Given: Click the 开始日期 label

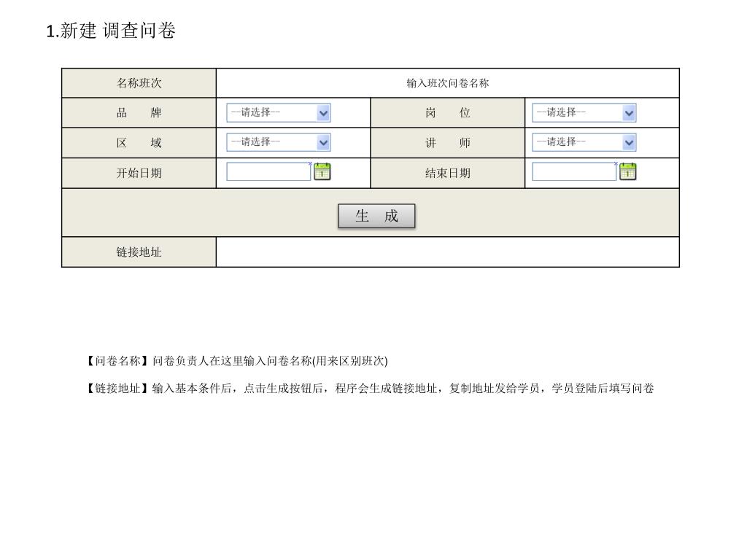Looking at the screenshot, I should tap(139, 174).
